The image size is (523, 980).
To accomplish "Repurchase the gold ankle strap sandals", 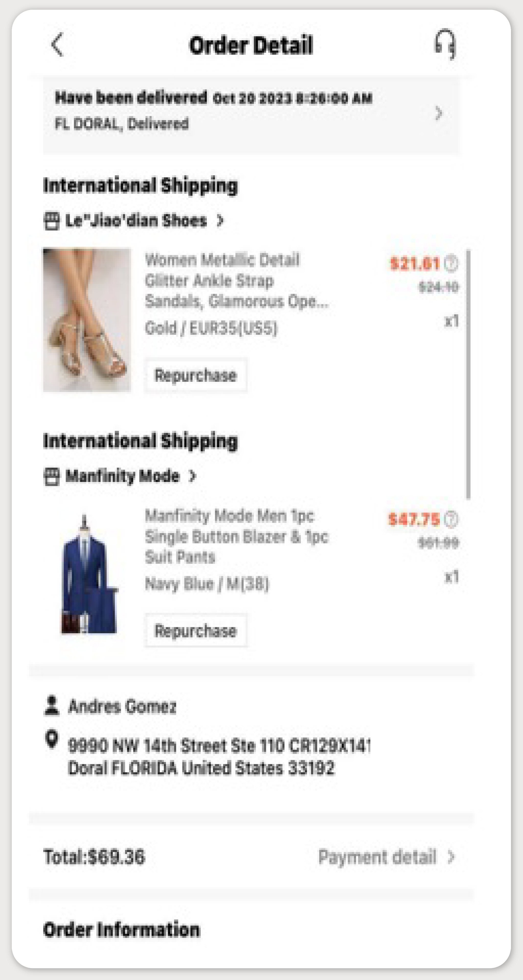I will tap(195, 375).
